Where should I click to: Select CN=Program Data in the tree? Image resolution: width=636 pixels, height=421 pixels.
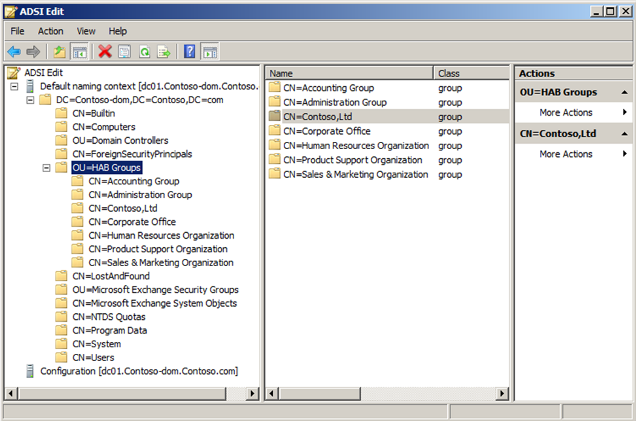110,331
